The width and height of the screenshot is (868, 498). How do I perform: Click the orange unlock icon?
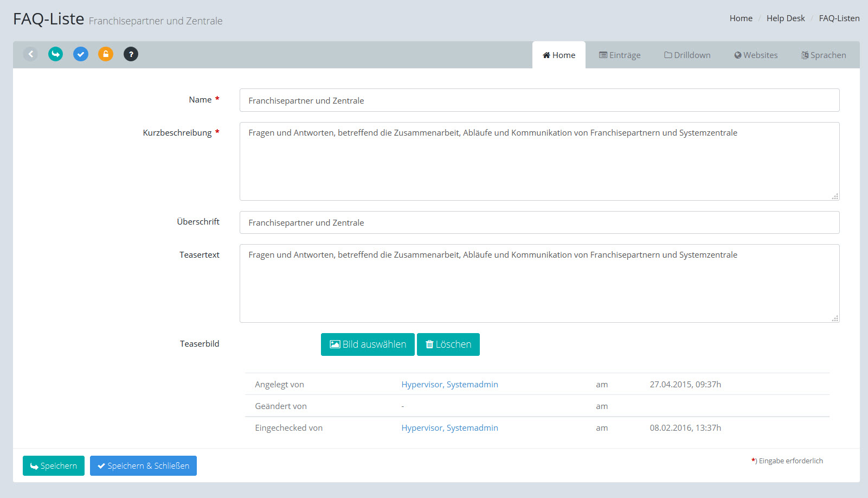pos(106,54)
